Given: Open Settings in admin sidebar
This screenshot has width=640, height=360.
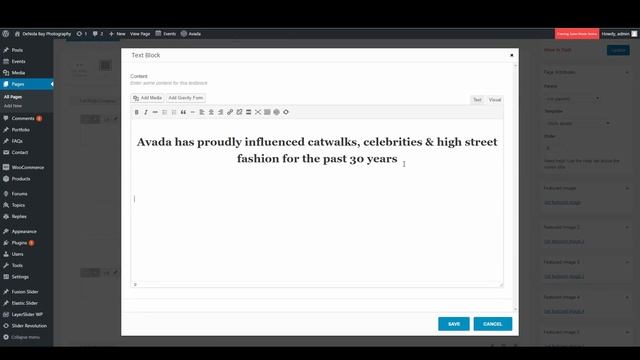Looking at the screenshot, I should pyautogui.click(x=27, y=277).
